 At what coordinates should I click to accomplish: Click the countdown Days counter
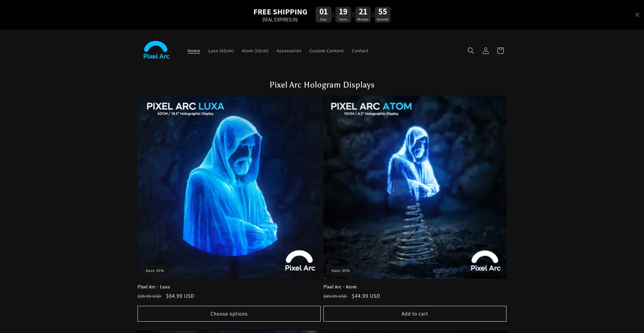323,15
